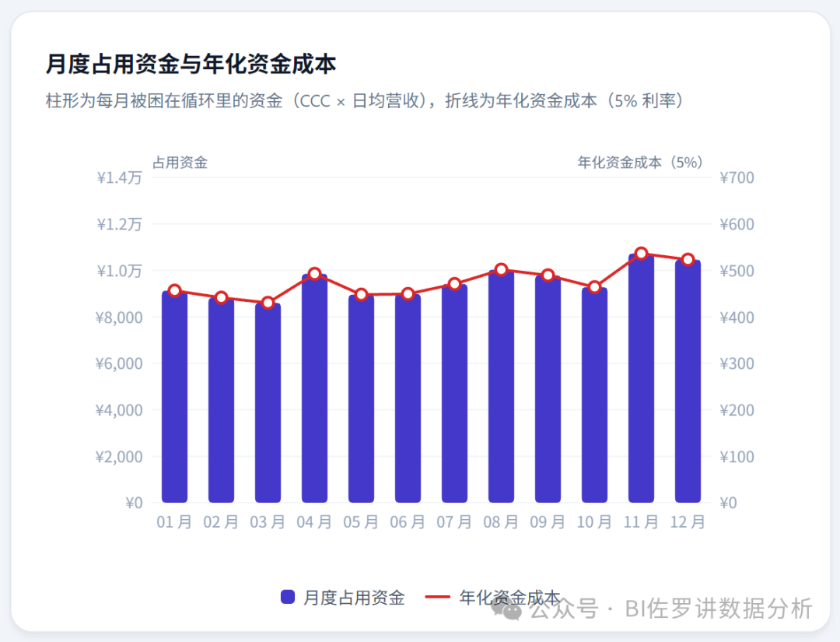The height and width of the screenshot is (642, 840).
Task: Select the ¥100 right axis label
Action: coord(737,457)
